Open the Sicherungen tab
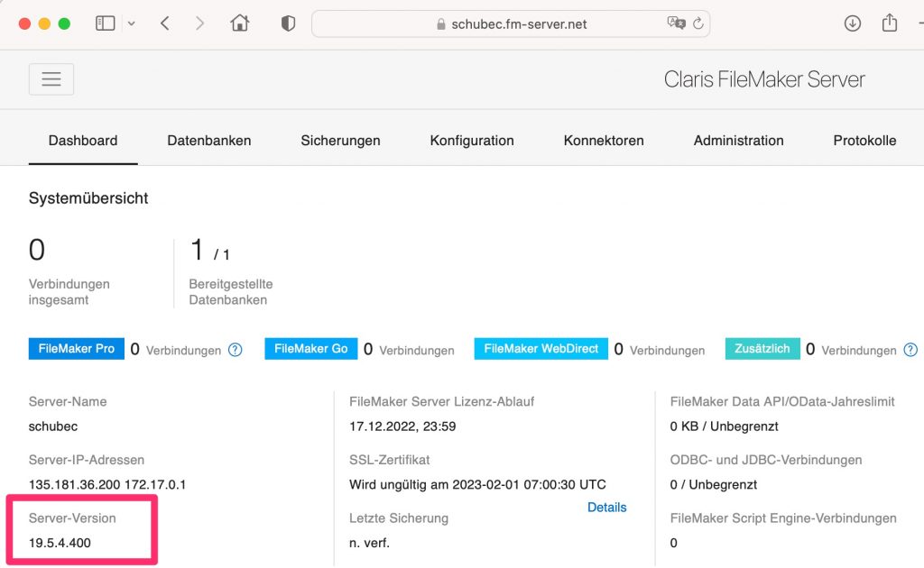Screen dimensions: 924x568 tap(340, 141)
